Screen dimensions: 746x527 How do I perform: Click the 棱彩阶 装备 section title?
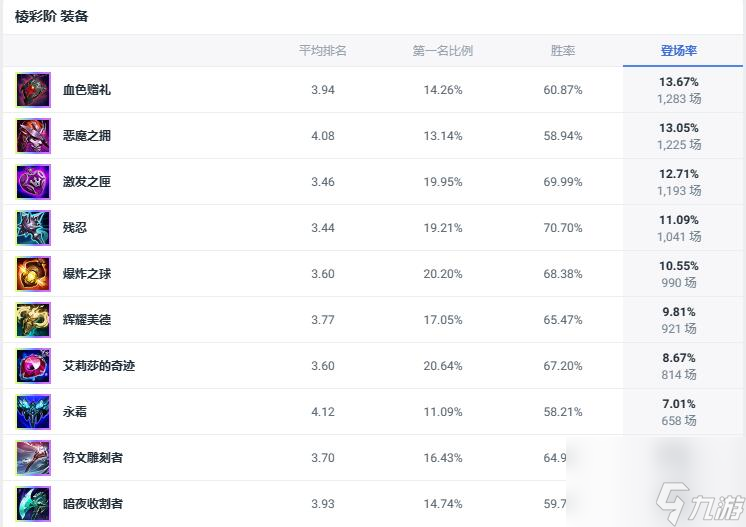[51, 17]
